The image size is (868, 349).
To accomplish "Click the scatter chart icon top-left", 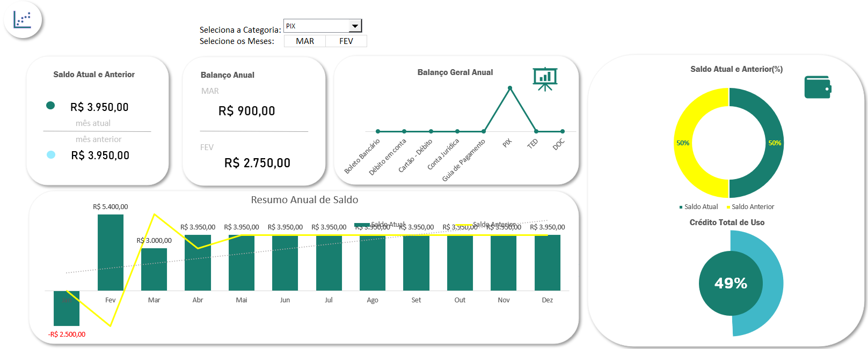I will click(x=23, y=20).
